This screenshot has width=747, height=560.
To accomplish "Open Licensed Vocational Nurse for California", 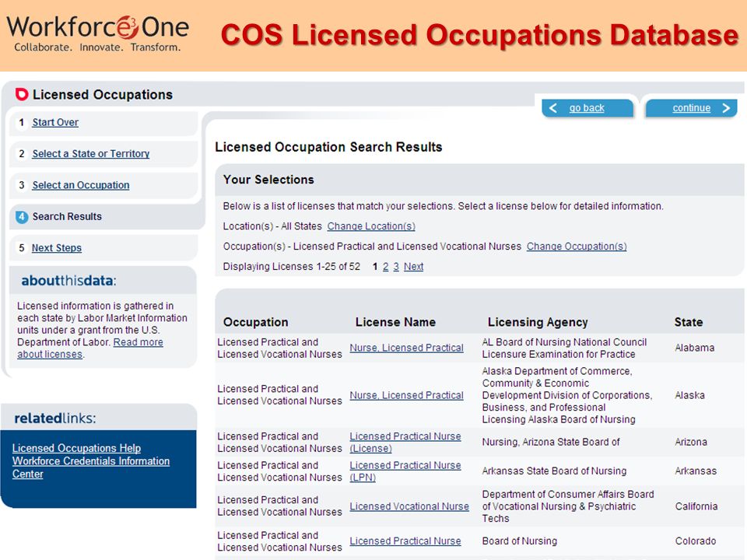I will point(409,506).
